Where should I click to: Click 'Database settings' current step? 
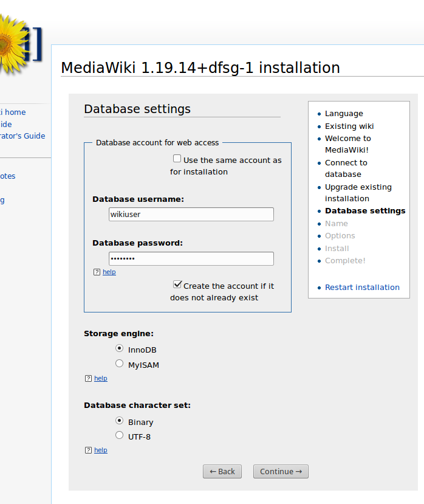point(365,211)
